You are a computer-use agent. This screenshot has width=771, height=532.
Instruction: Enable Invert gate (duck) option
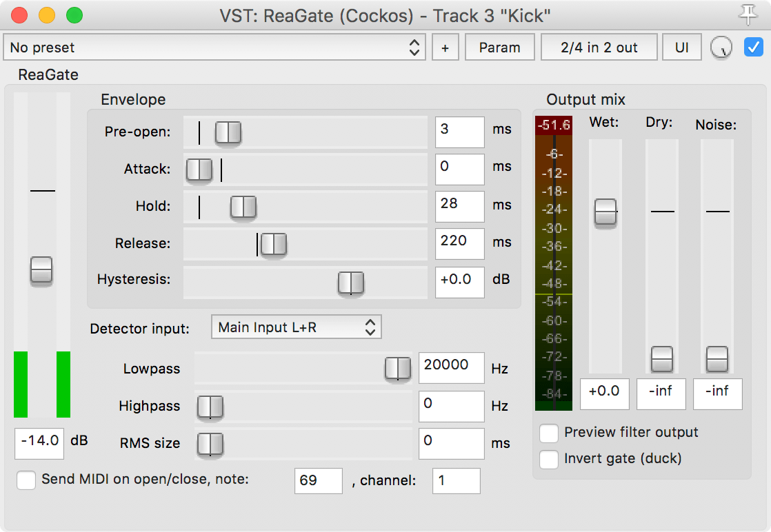tap(549, 459)
